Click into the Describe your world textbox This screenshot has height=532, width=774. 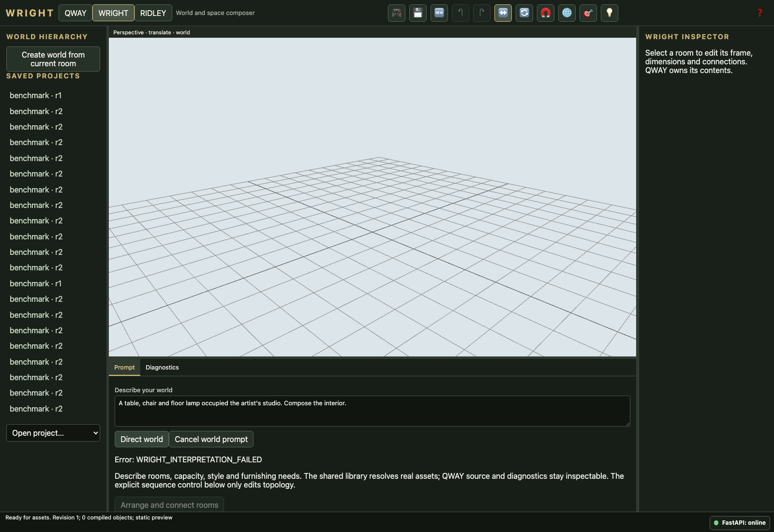tap(372, 411)
